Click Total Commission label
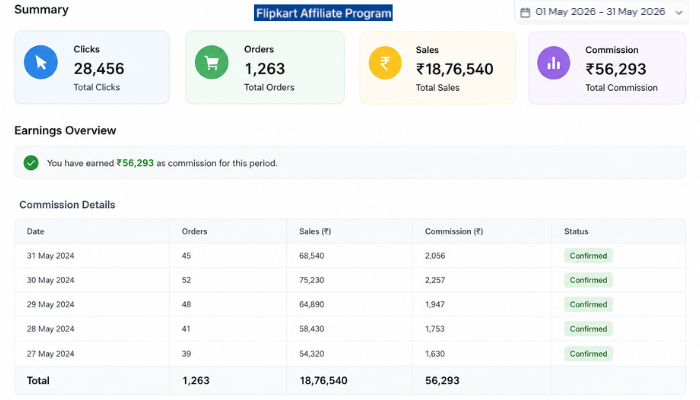This screenshot has height=400, width=700. pyautogui.click(x=621, y=88)
